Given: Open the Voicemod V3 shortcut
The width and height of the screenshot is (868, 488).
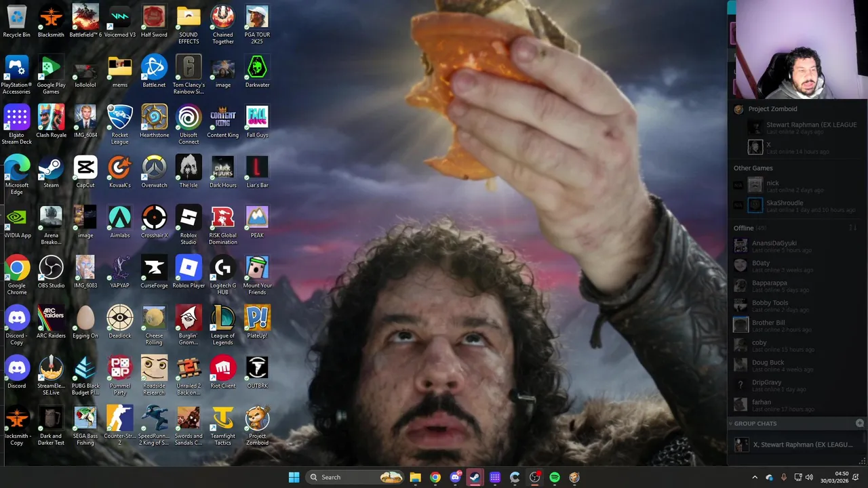Looking at the screenshot, I should [x=120, y=22].
